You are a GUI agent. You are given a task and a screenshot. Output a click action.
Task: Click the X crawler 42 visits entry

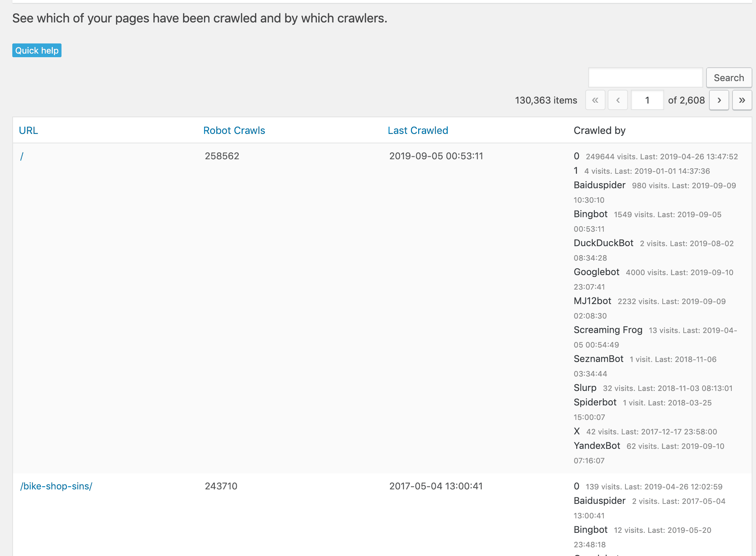(645, 431)
